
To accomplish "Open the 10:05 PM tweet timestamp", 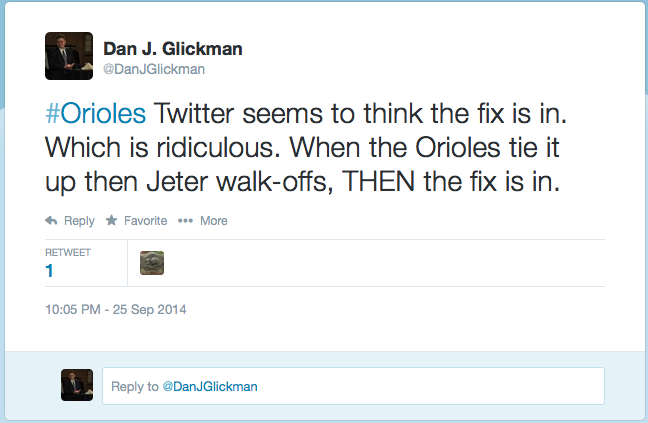I will point(74,309).
